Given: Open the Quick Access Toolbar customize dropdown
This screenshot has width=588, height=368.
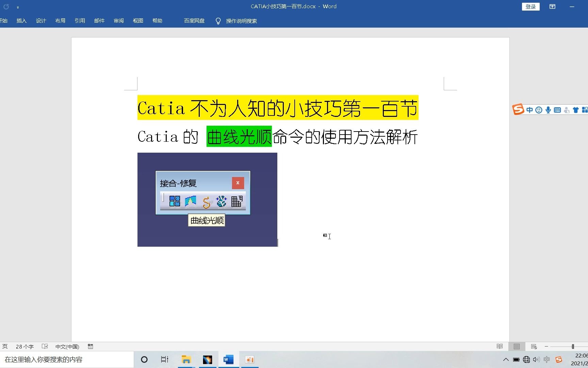Looking at the screenshot, I should click(18, 7).
